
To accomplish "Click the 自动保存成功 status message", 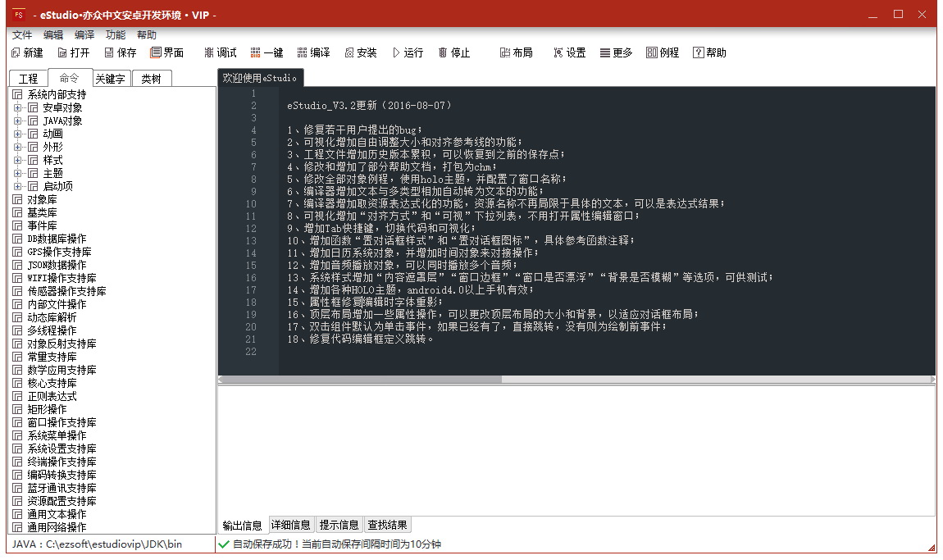I will point(337,544).
